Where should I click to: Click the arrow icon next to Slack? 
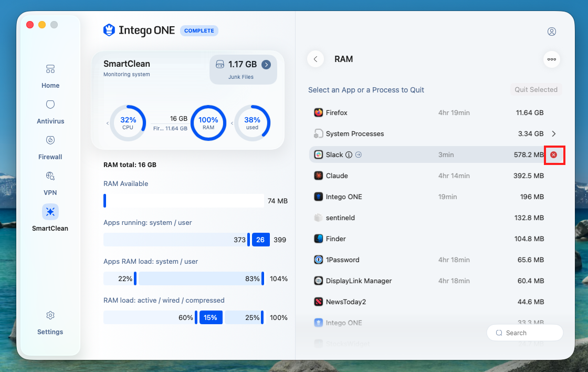359,154
